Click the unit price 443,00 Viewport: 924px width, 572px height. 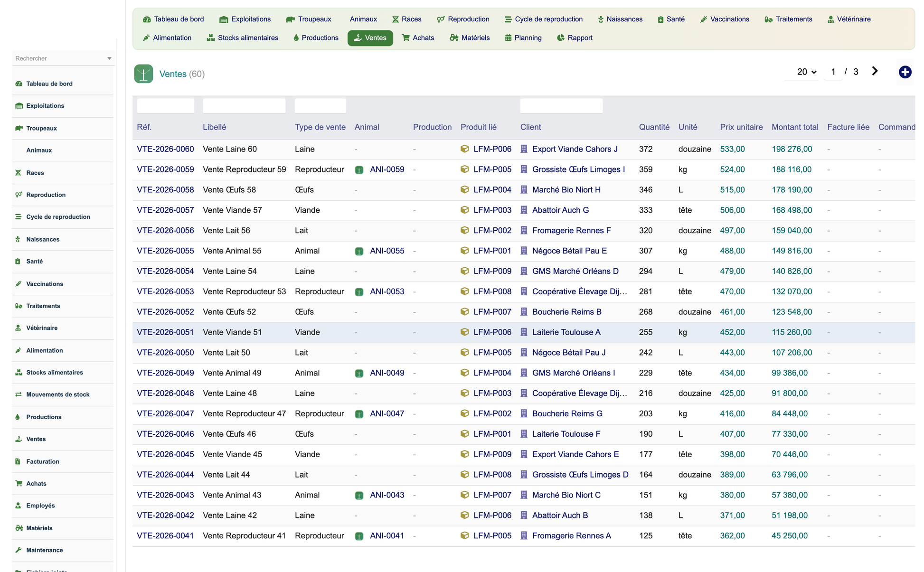tap(732, 353)
